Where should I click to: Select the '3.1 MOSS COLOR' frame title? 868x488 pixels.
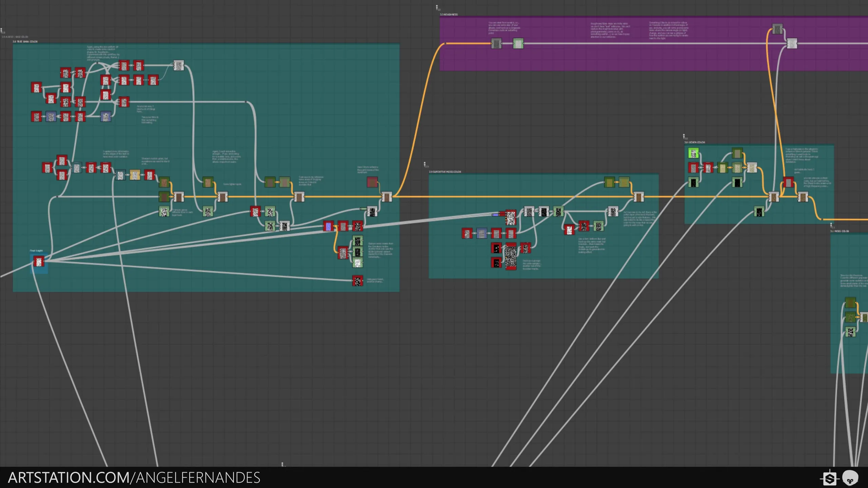[840, 231]
